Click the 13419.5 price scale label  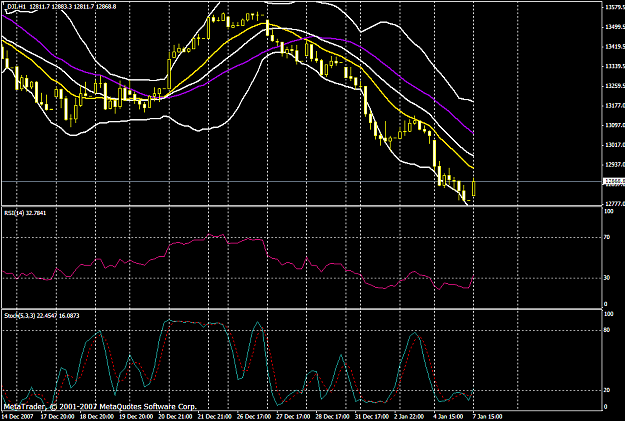pos(615,47)
